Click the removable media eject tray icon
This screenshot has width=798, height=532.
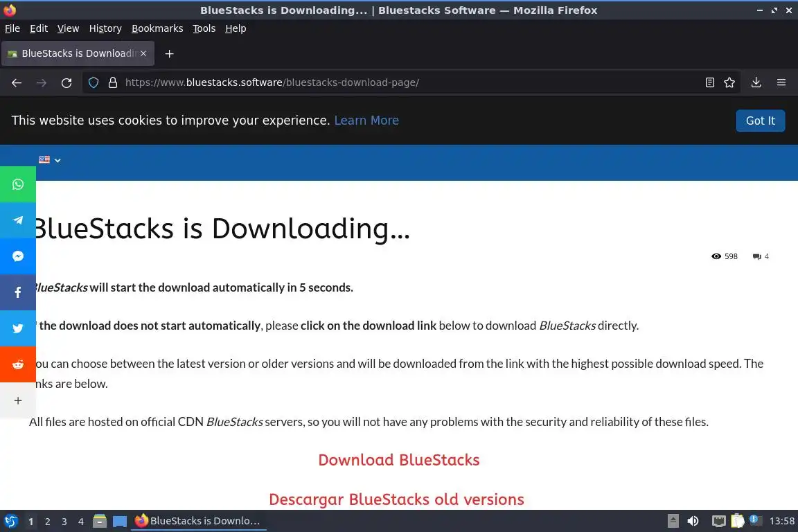pyautogui.click(x=673, y=521)
